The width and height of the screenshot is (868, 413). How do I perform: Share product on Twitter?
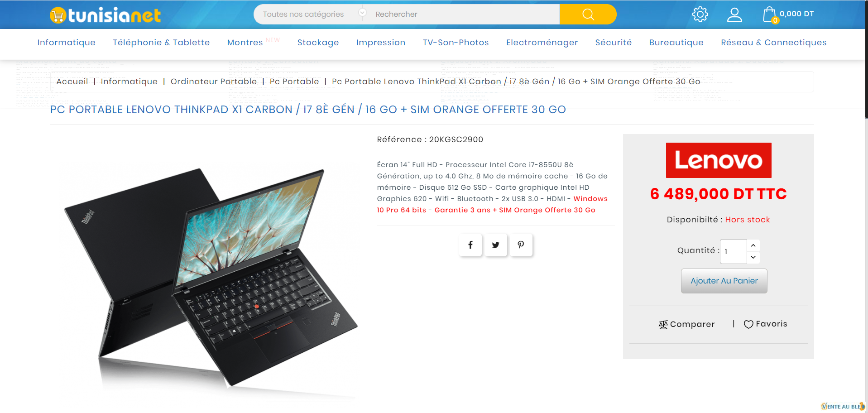coord(496,245)
